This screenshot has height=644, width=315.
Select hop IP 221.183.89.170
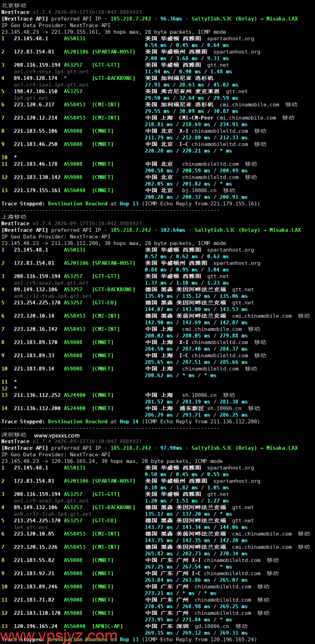point(36,342)
